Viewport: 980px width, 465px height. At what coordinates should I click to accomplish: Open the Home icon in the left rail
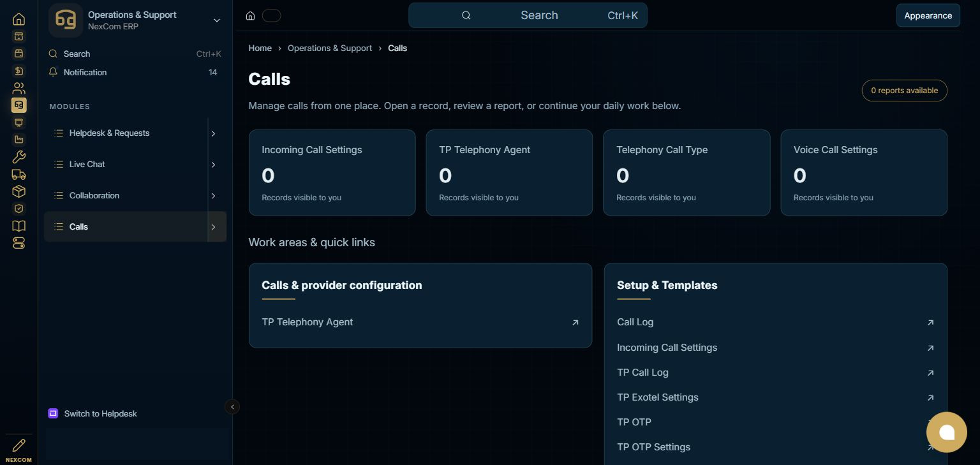(x=19, y=19)
